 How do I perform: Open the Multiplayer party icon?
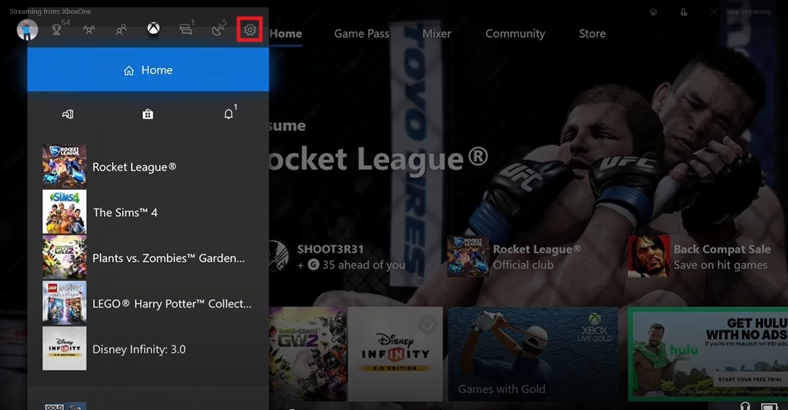[89, 30]
